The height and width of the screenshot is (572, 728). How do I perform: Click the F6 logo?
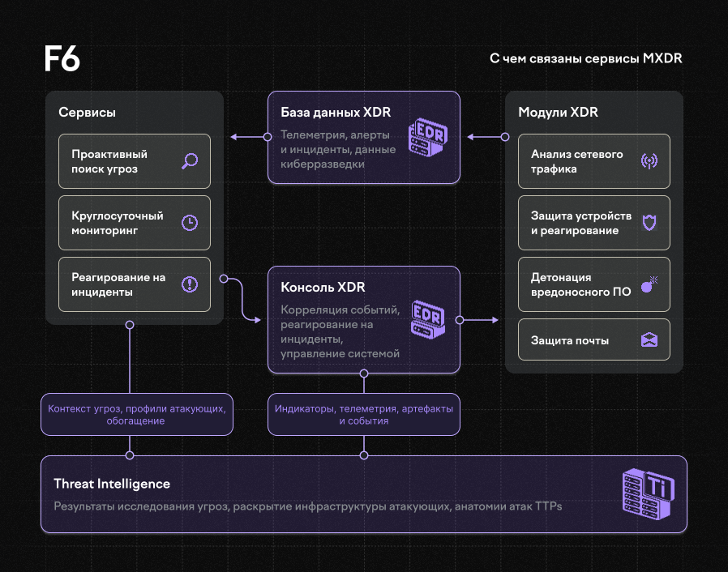click(x=62, y=60)
